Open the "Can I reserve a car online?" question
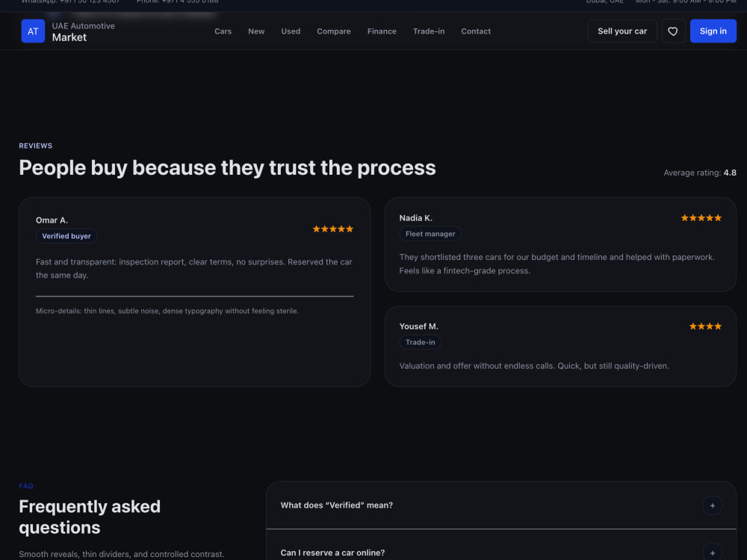This screenshot has height=560, width=747. 501,545
